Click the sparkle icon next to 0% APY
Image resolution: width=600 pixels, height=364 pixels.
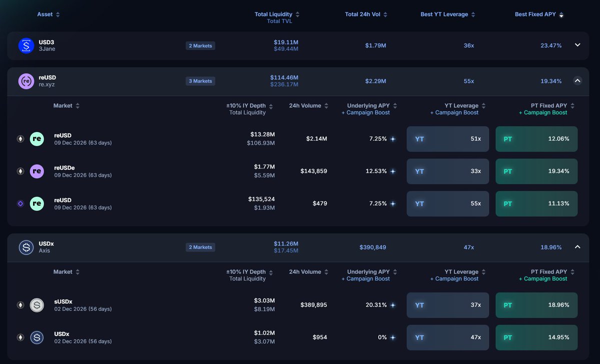pyautogui.click(x=393, y=337)
